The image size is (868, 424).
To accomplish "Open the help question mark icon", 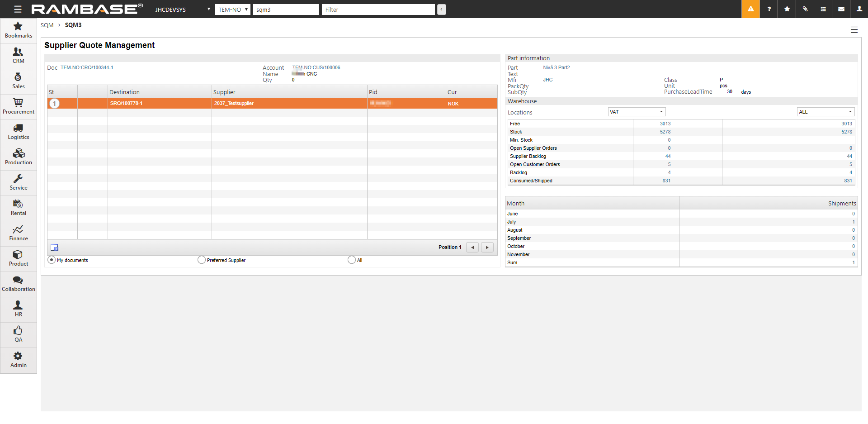I will click(769, 9).
